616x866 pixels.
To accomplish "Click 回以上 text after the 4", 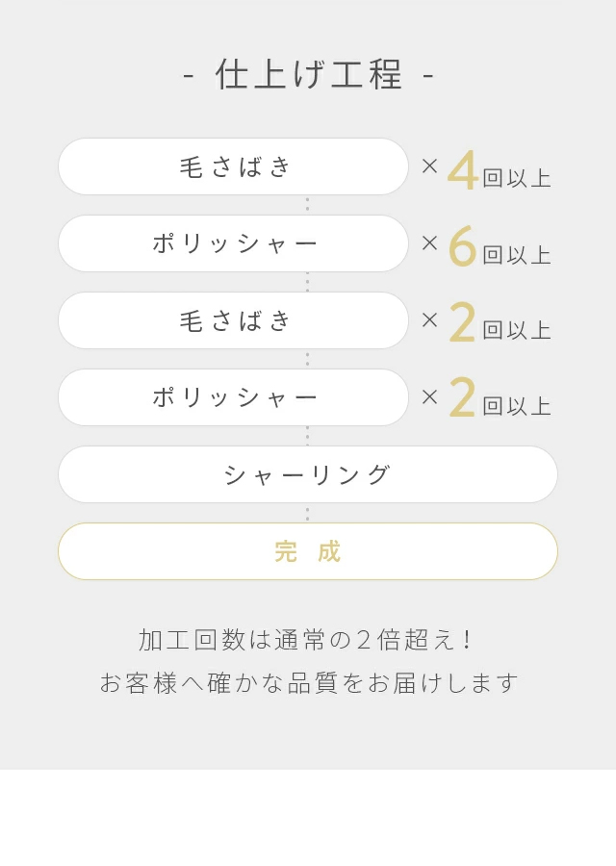I will (517, 178).
